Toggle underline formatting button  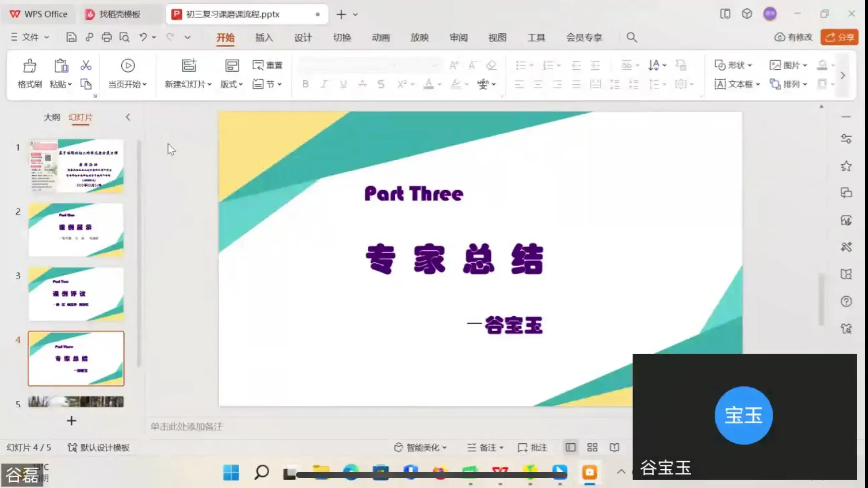click(343, 84)
